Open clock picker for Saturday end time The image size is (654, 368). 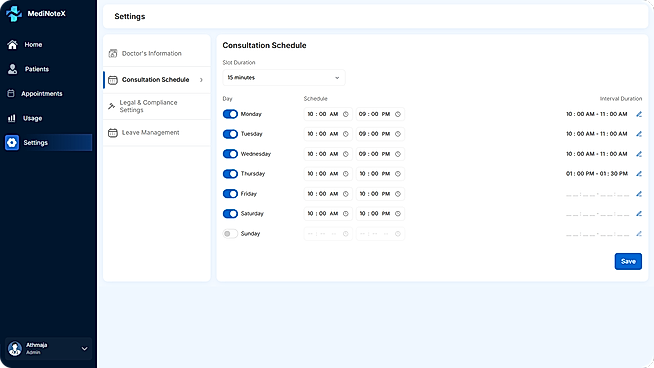point(397,214)
